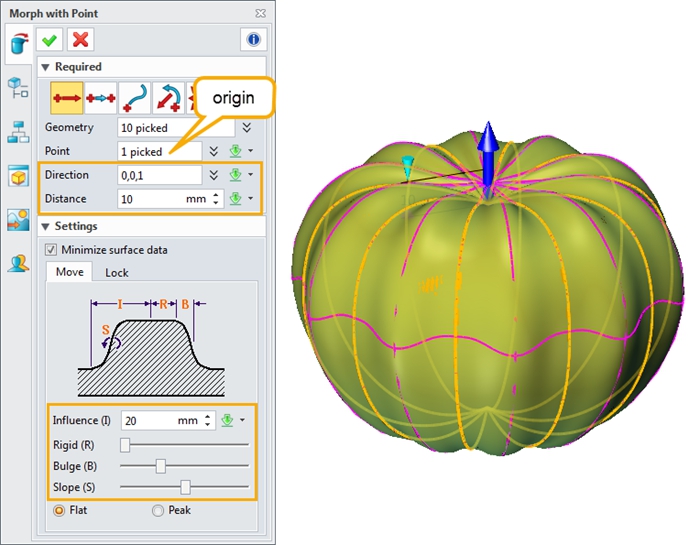Toggle Minimize surface data checkbox
The image size is (700, 545).
tap(51, 250)
